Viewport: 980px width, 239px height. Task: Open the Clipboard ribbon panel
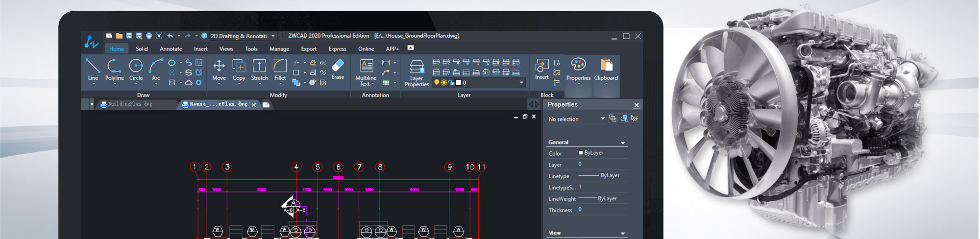coord(606,71)
